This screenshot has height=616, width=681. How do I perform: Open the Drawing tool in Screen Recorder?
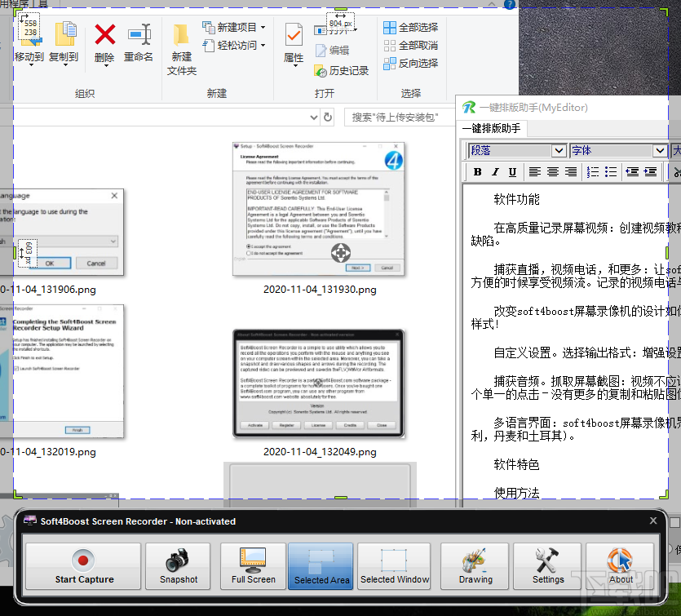click(x=474, y=566)
